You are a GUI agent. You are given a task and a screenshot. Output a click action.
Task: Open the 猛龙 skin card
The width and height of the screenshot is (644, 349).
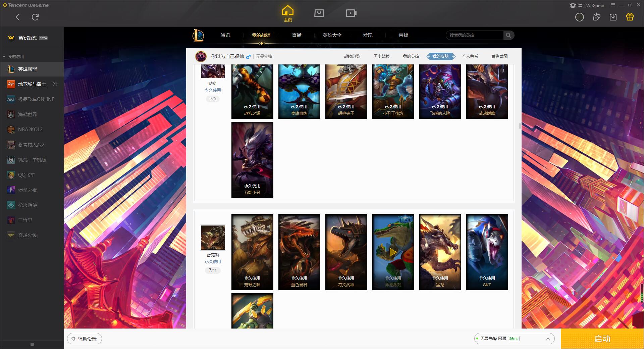coord(440,252)
